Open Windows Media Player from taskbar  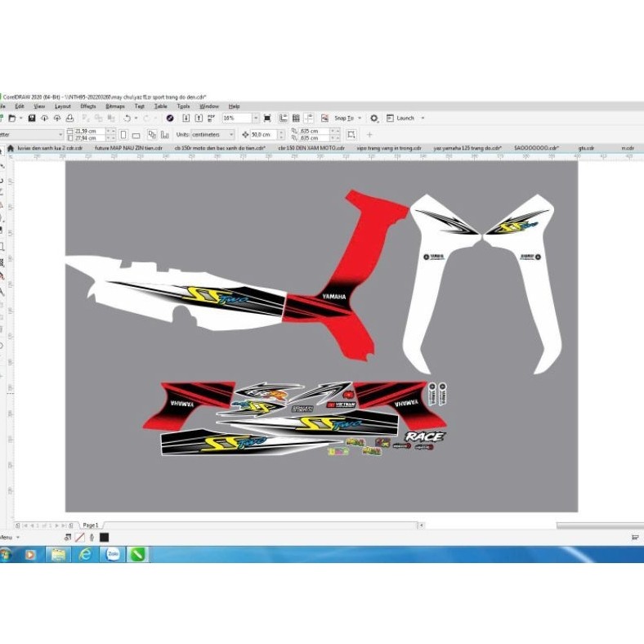30,554
